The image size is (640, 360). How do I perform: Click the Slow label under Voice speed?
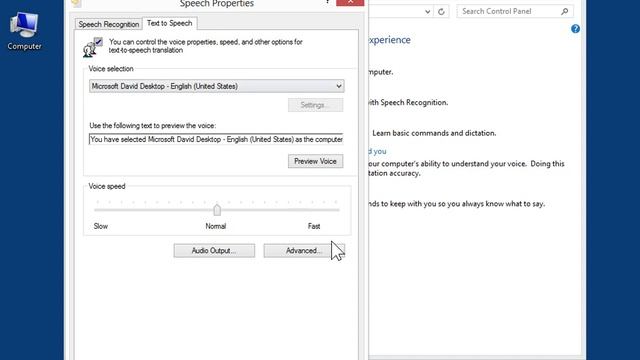[x=101, y=226]
